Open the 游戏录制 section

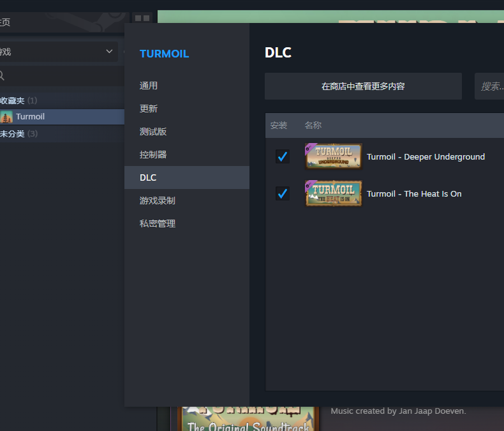[x=158, y=200]
